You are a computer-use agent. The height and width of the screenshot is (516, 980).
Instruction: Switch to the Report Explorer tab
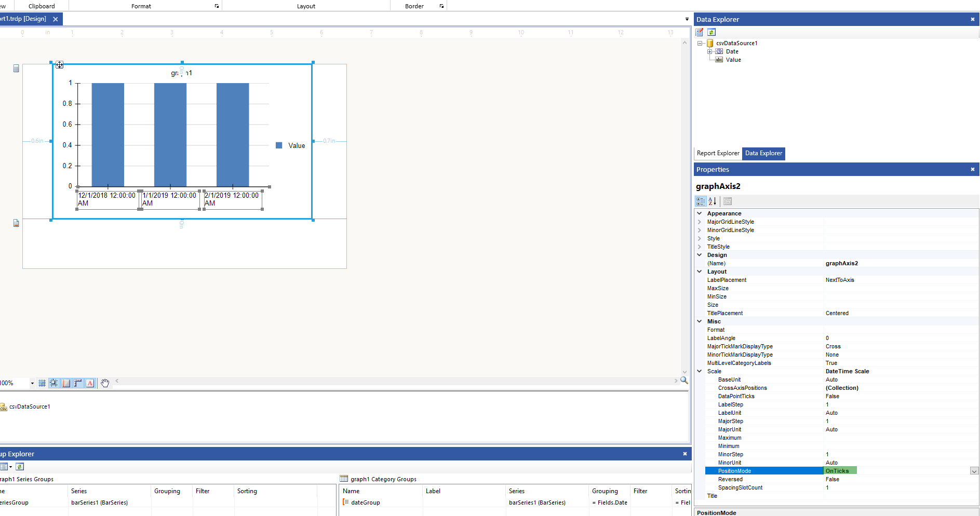coord(718,153)
